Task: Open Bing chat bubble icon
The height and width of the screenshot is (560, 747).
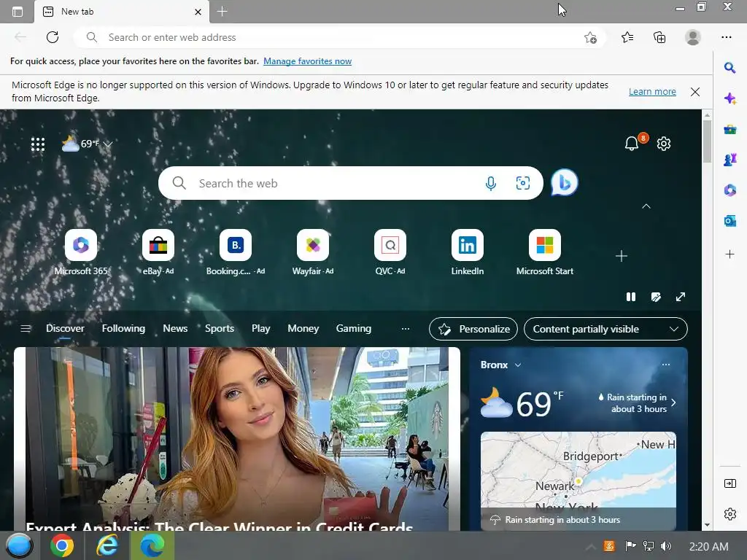Action: [x=565, y=182]
